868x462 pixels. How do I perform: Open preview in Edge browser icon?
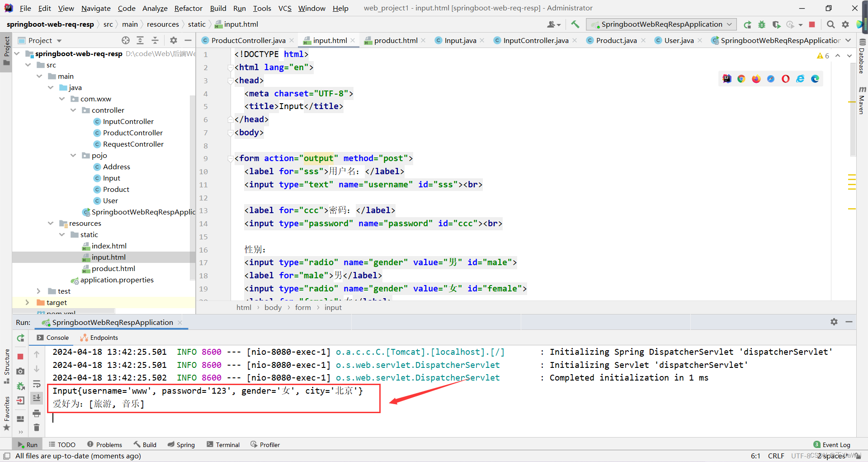pyautogui.click(x=815, y=79)
